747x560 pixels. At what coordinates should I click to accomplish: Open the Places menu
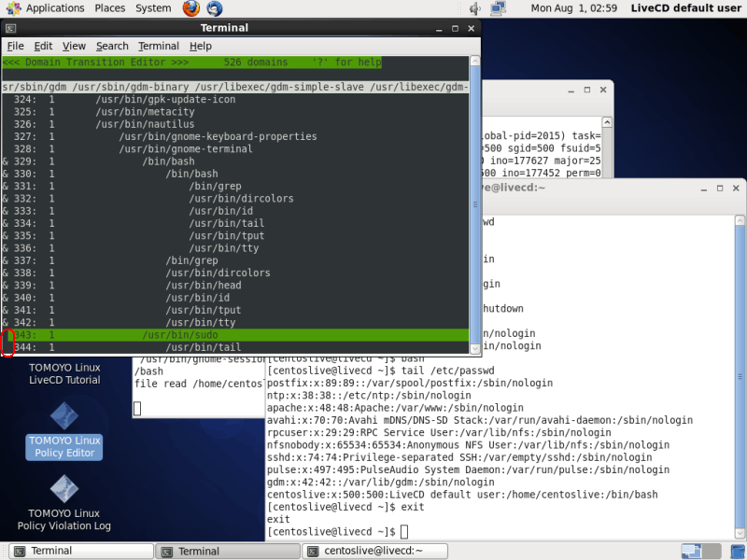(x=109, y=8)
